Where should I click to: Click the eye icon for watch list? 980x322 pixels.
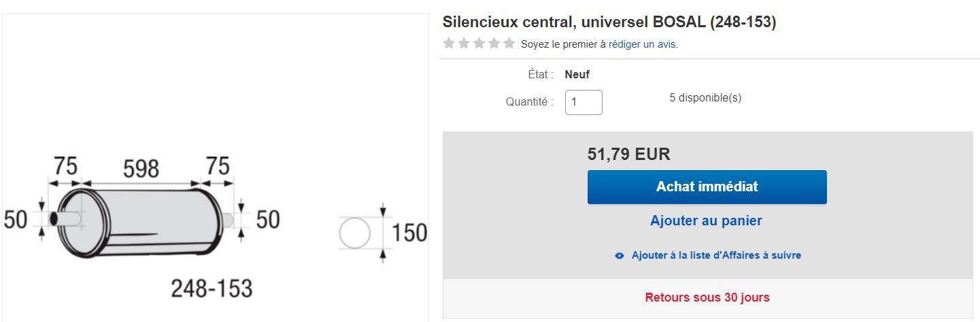[x=619, y=256]
